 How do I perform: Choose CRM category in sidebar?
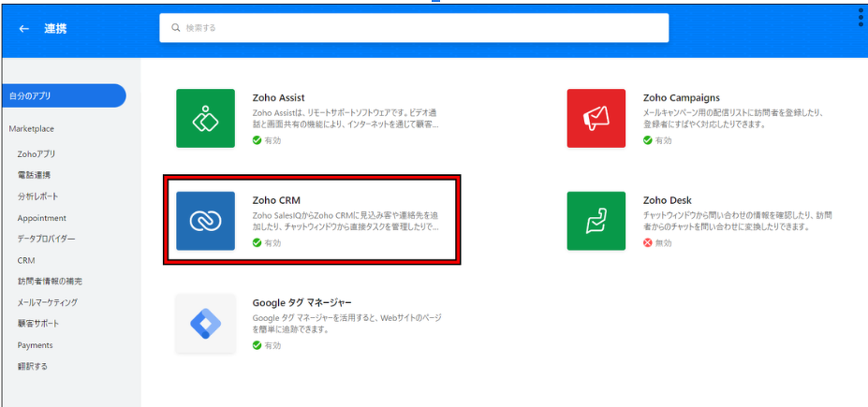(x=26, y=260)
